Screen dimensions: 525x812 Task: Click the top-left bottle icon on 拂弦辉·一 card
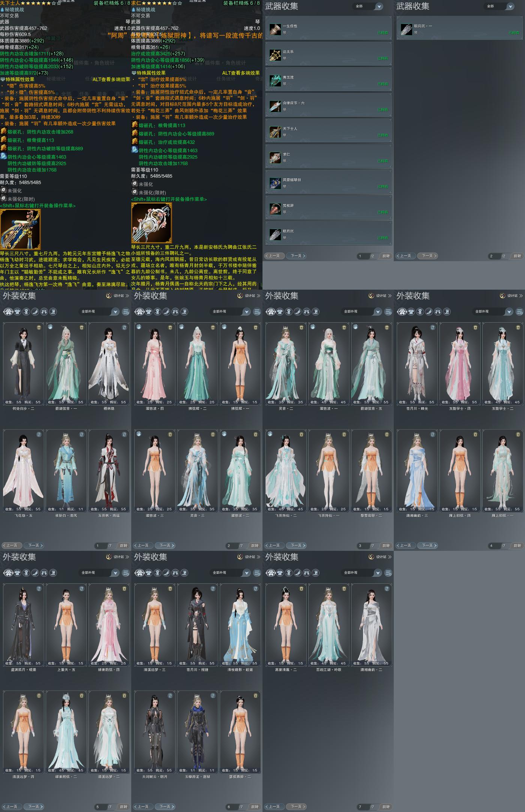pos(224,327)
